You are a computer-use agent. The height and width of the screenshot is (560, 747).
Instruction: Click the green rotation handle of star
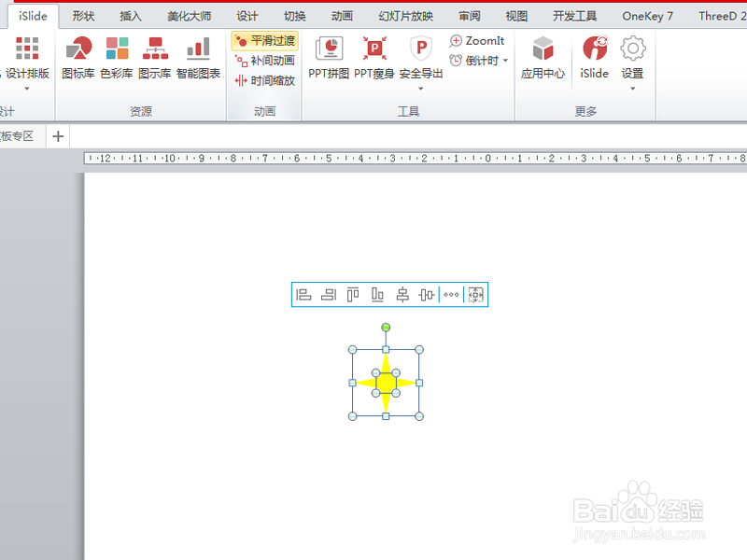(x=386, y=328)
